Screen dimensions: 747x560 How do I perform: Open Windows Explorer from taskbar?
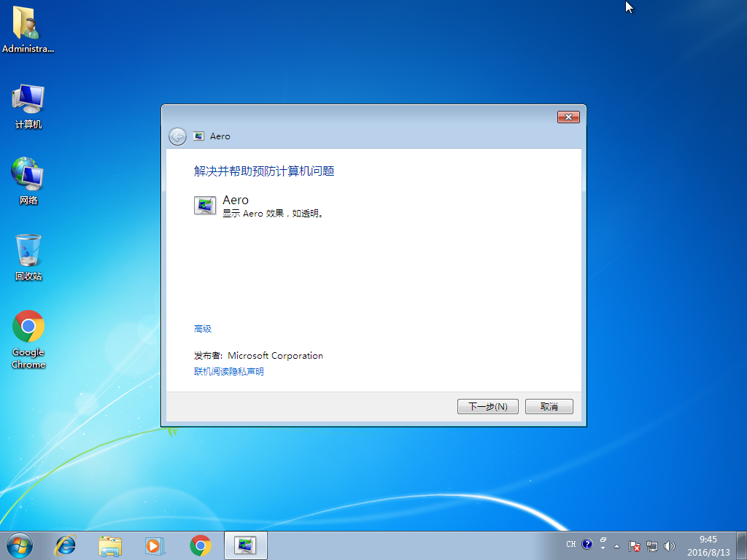pos(110,545)
